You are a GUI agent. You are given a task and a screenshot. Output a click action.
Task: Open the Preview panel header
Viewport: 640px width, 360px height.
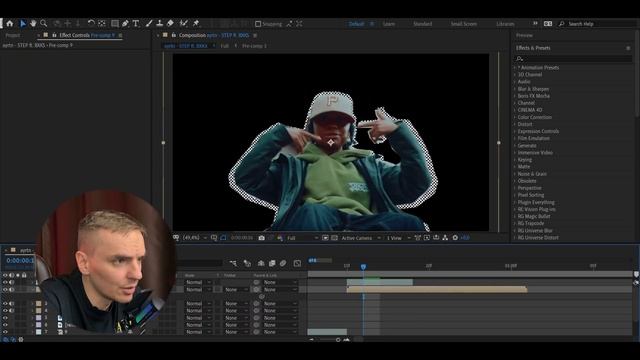[524, 36]
